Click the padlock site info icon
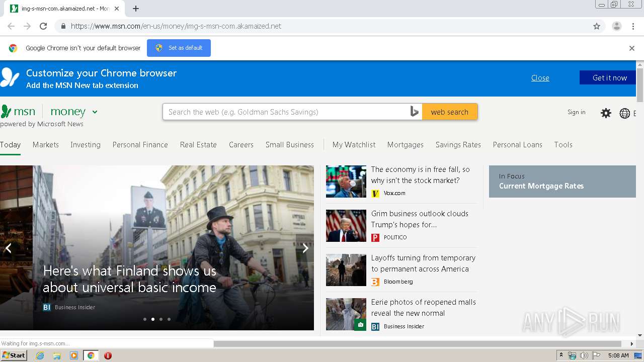Image resolution: width=644 pixels, height=362 pixels. click(x=63, y=26)
